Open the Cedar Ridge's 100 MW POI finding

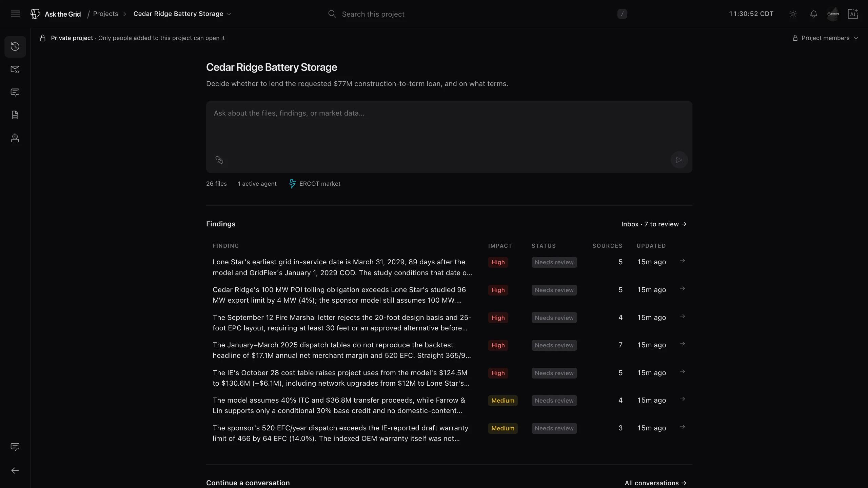[x=339, y=295]
